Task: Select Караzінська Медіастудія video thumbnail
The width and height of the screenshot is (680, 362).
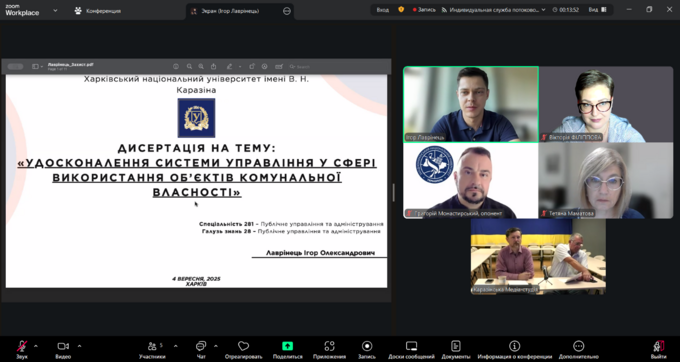Action: coord(538,257)
